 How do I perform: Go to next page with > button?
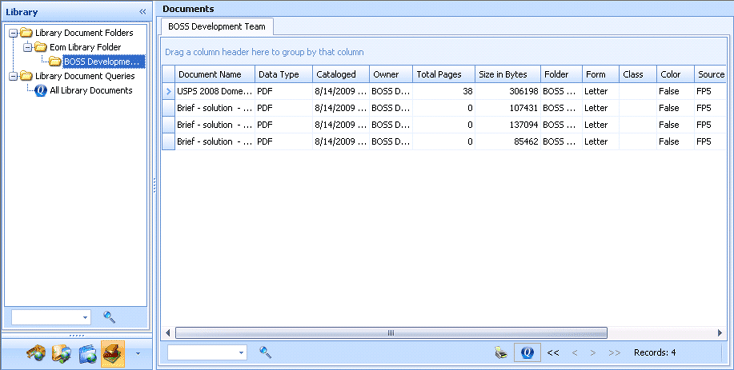593,353
